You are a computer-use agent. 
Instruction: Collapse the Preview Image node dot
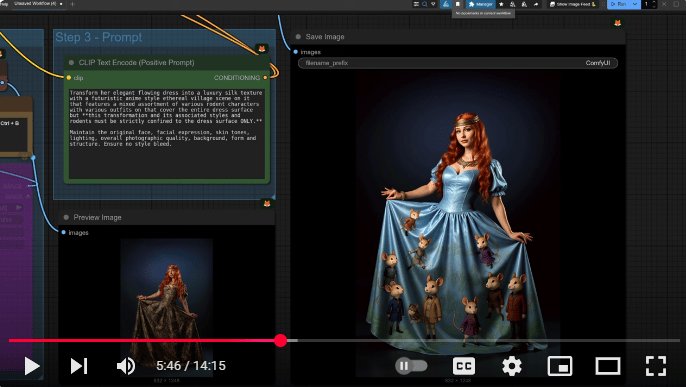click(x=66, y=217)
